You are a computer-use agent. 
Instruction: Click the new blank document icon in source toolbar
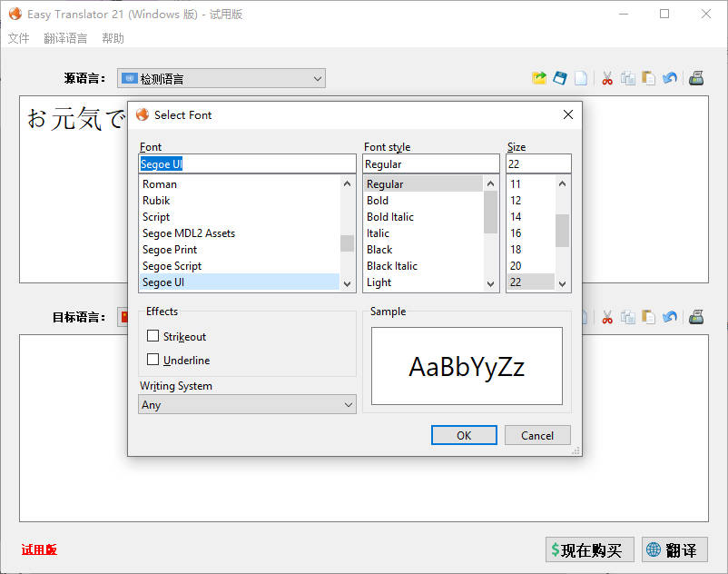click(x=581, y=78)
